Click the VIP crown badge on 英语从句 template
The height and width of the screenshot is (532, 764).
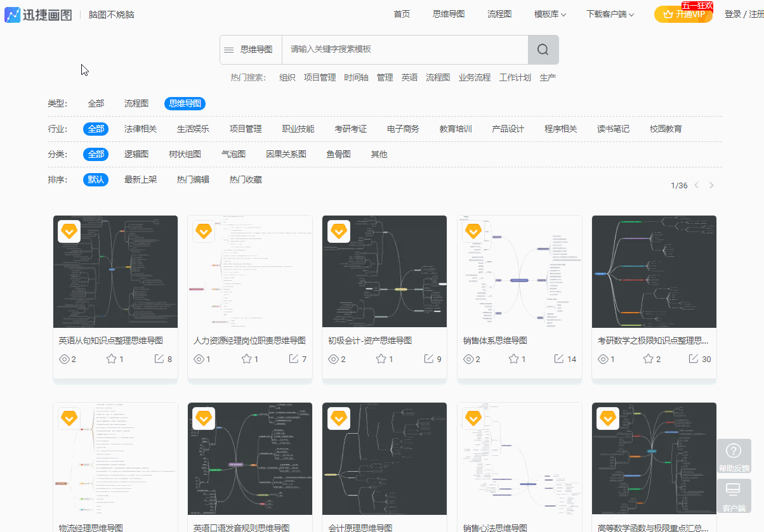point(69,231)
